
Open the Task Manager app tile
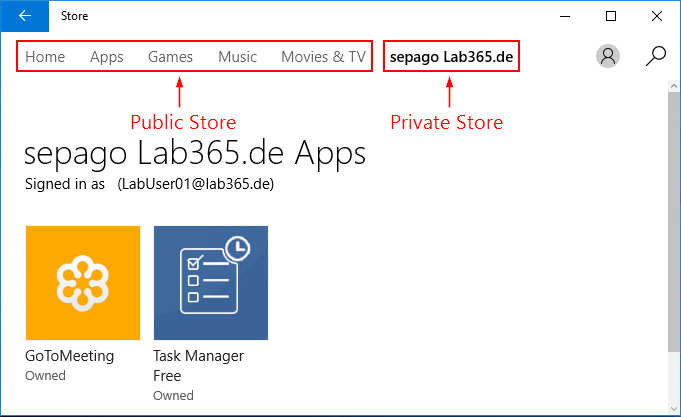[211, 283]
